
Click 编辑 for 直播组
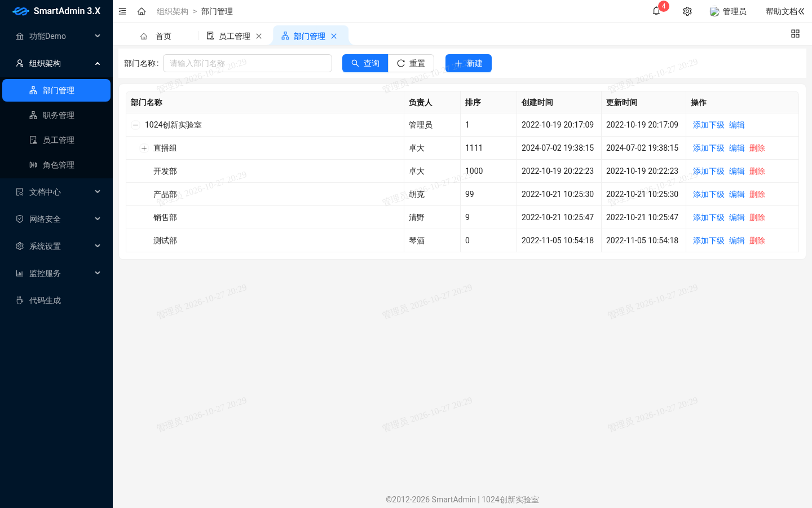[x=736, y=148]
